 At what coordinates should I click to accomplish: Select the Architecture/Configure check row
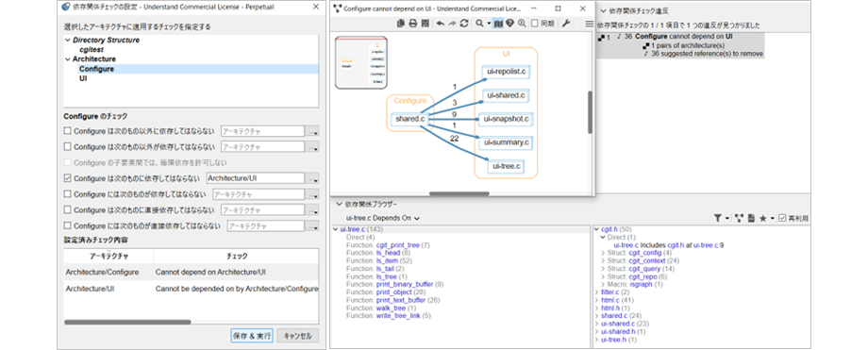click(x=191, y=272)
